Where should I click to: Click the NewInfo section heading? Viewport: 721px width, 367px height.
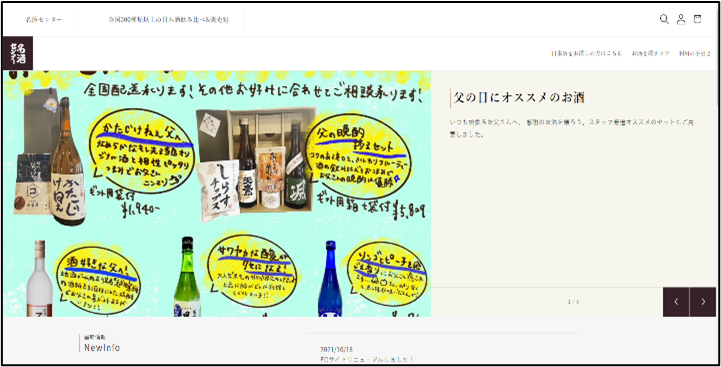click(x=102, y=347)
